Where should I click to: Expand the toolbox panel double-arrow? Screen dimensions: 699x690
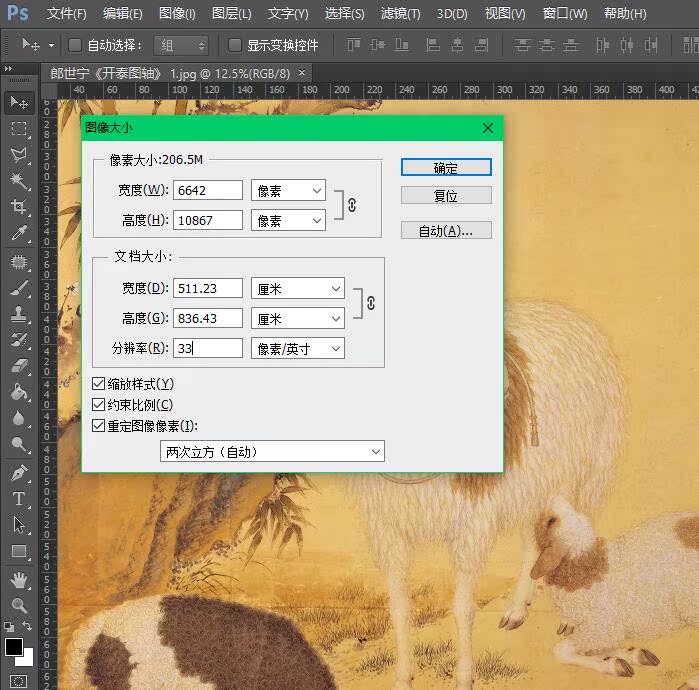tap(8, 69)
